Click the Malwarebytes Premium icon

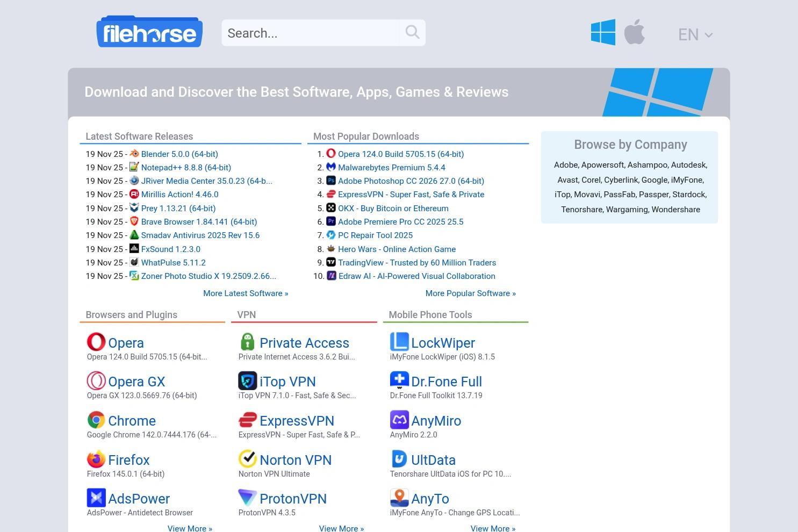point(331,167)
